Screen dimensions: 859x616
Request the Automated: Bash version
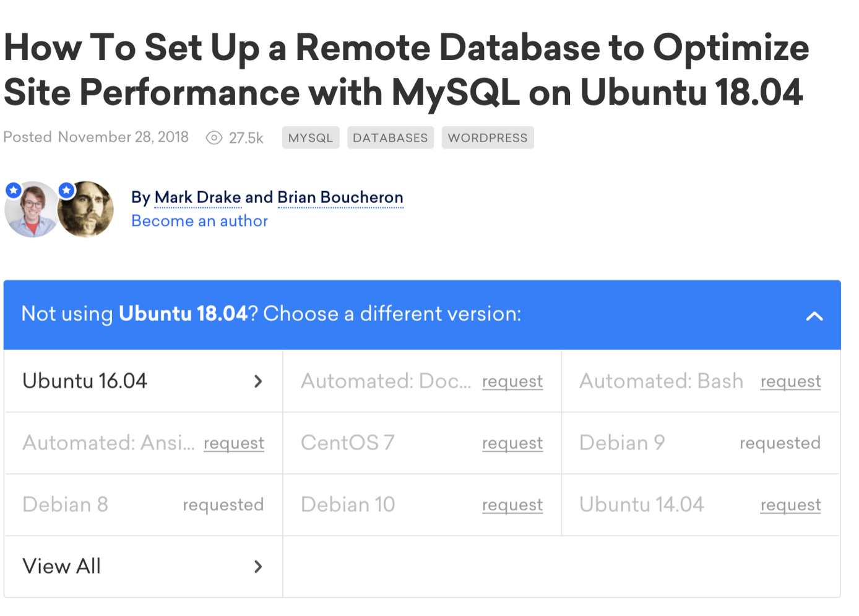pos(790,382)
